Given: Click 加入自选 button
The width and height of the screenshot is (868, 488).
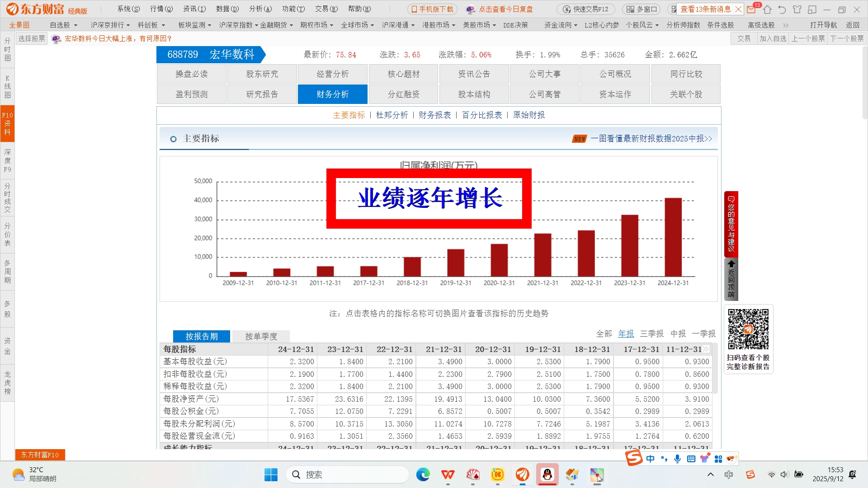Looking at the screenshot, I should point(773,39).
